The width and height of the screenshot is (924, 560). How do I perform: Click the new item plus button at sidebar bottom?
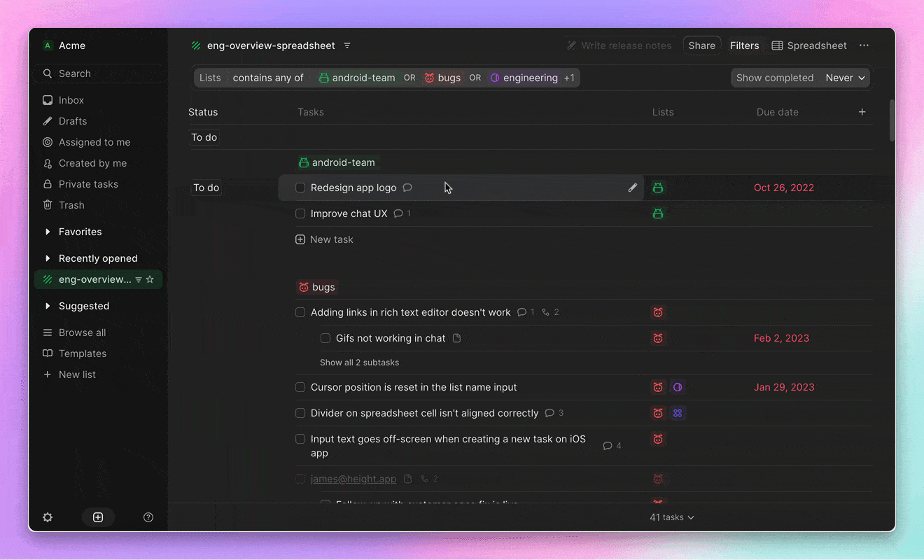[98, 517]
